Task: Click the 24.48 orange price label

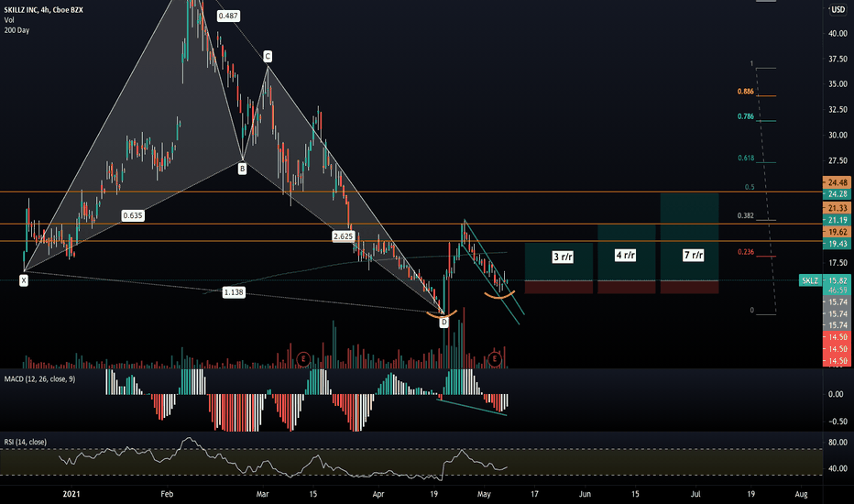Action: [x=838, y=182]
